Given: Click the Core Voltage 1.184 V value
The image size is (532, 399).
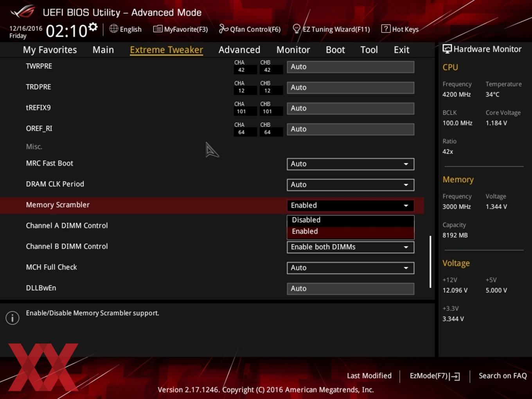Looking at the screenshot, I should [x=496, y=123].
